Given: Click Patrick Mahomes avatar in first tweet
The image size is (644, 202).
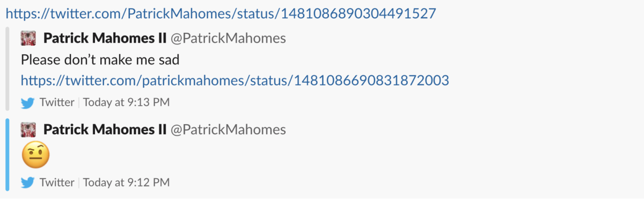Looking at the screenshot, I should (28, 38).
